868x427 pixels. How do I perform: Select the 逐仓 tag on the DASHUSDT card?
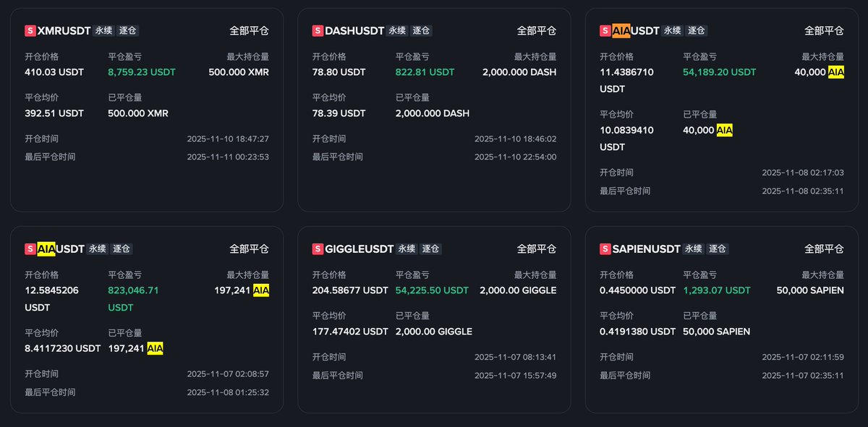click(x=421, y=31)
